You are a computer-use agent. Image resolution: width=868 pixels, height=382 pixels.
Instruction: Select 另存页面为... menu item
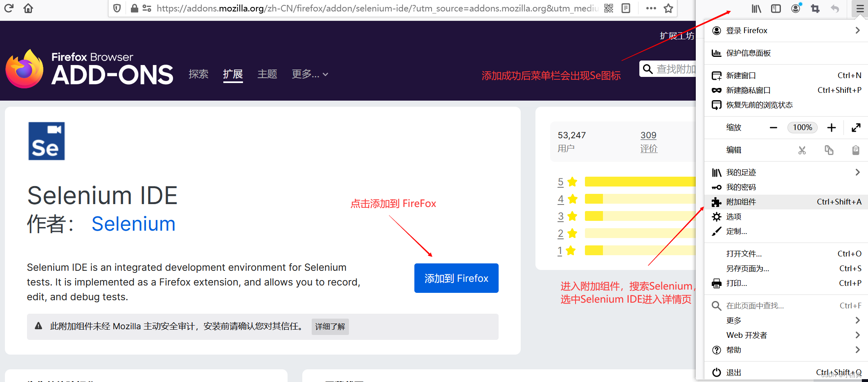click(786, 269)
